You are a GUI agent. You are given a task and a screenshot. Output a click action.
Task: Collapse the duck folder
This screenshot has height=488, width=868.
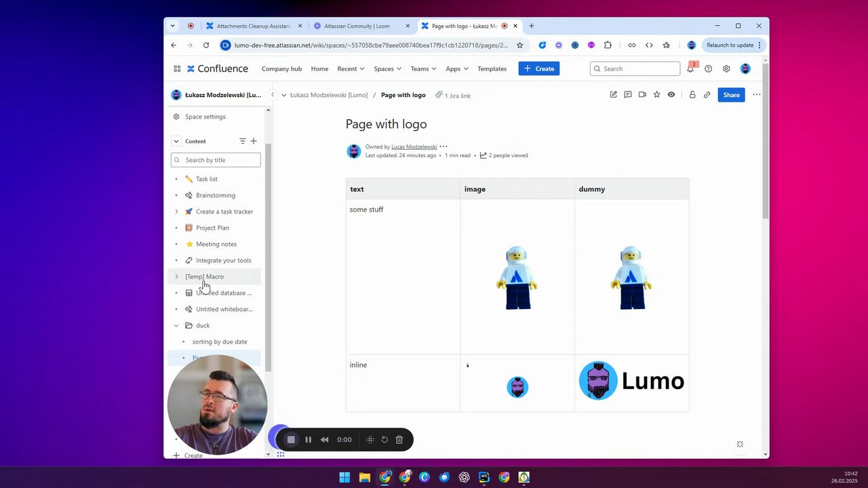(x=176, y=325)
